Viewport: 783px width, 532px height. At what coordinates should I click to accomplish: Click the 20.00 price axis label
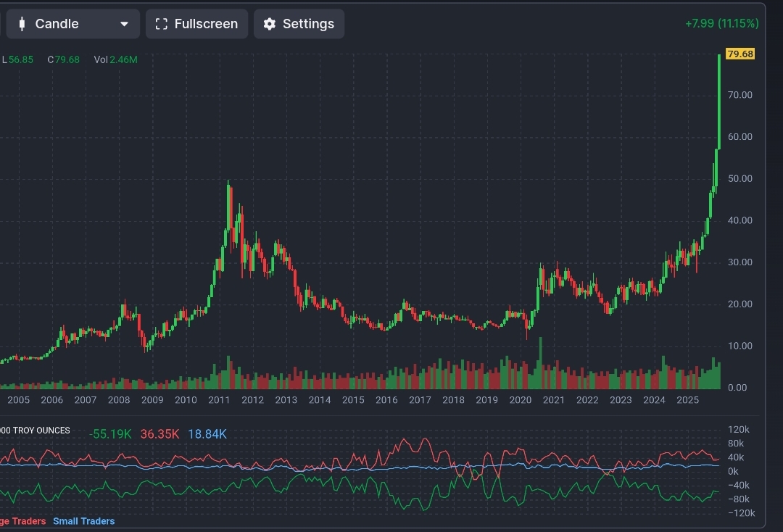coord(740,304)
